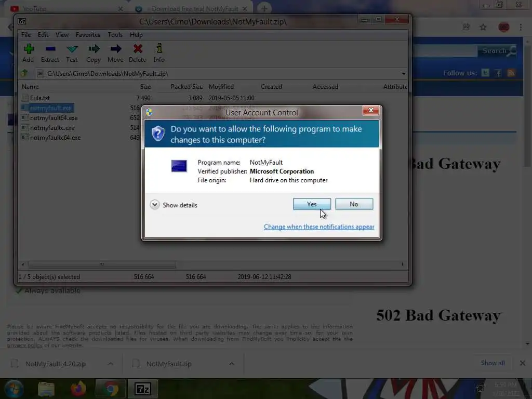
Task: Click the 7-Zip horizontal scrollbar thumb
Action: coord(102,264)
